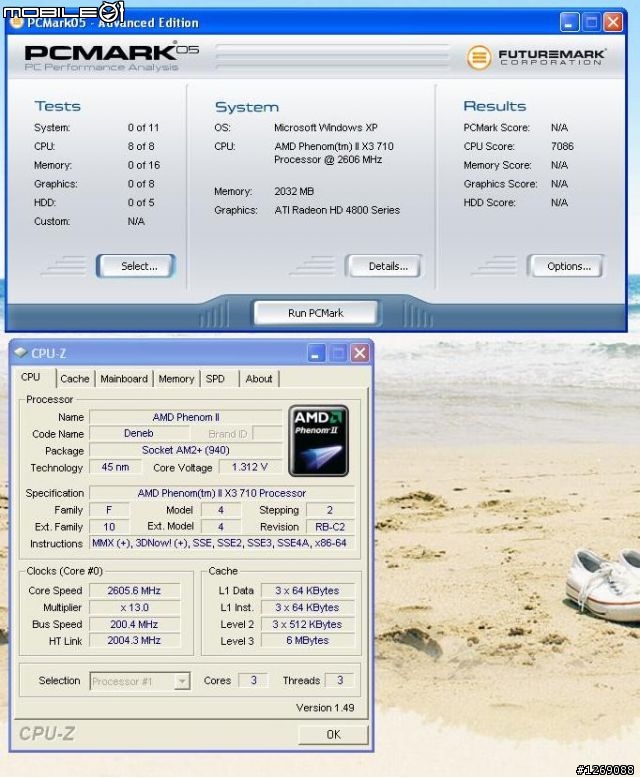Click the Stepping value 2
The height and width of the screenshot is (778, 640).
pos(330,510)
